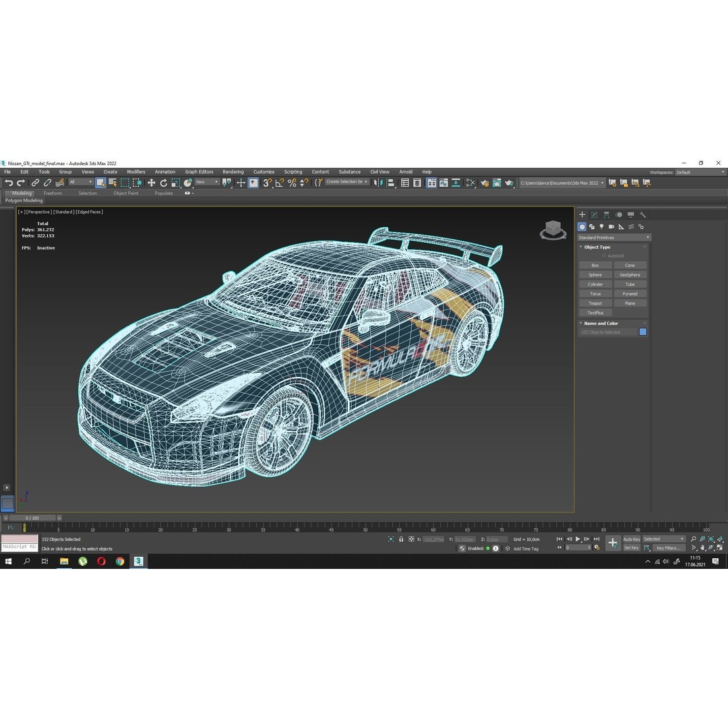Switch to the Motion panel tab

pos(618,214)
